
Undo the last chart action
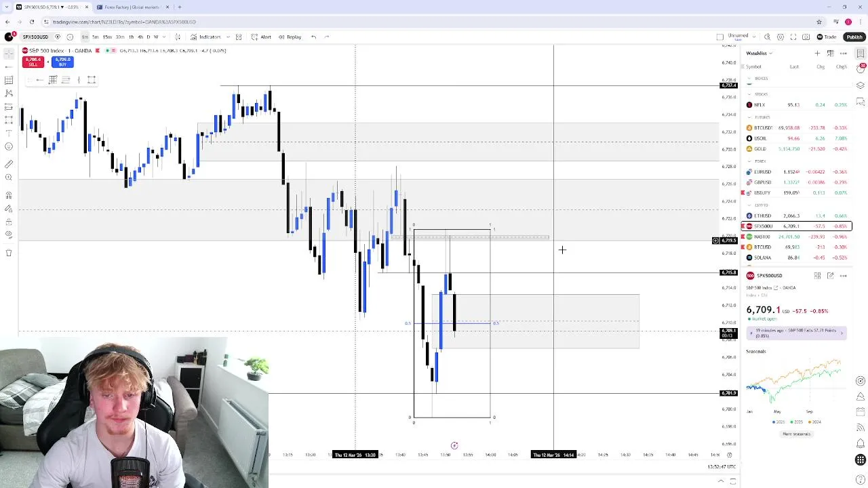point(313,37)
